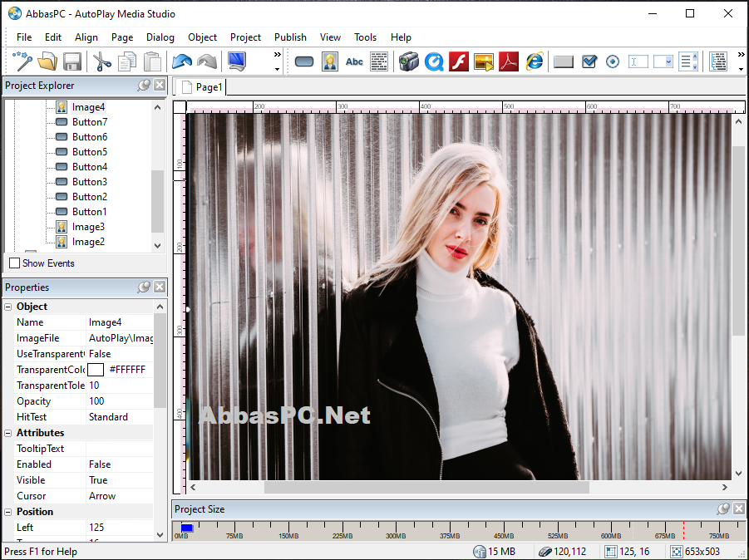749x560 pixels.
Task: Insert a Video object with camcorder icon
Action: point(409,61)
